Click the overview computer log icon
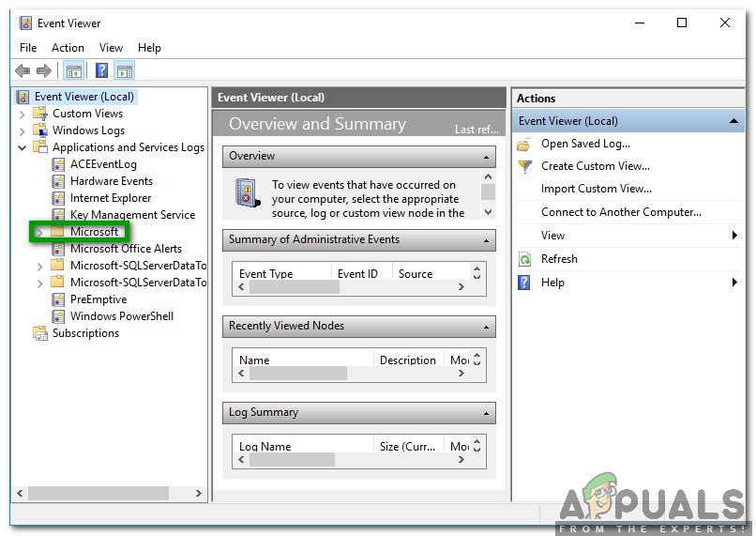Image resolution: width=756 pixels, height=536 pixels. point(248,193)
